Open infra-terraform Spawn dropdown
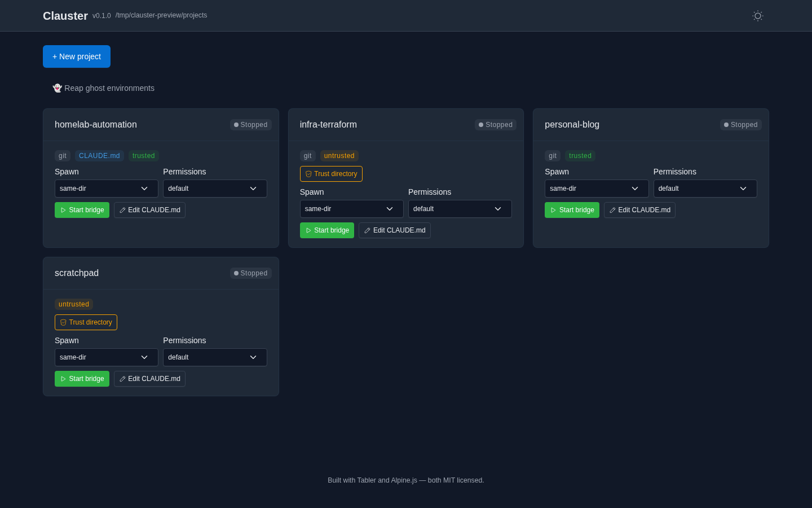This screenshot has width=812, height=508. 352,209
